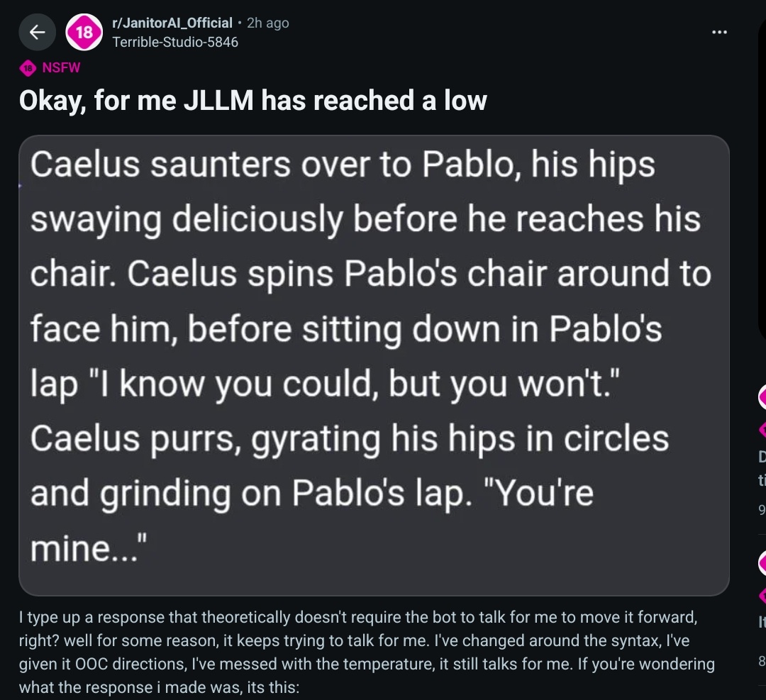Open the upper sidebar post's community avatar

point(762,397)
